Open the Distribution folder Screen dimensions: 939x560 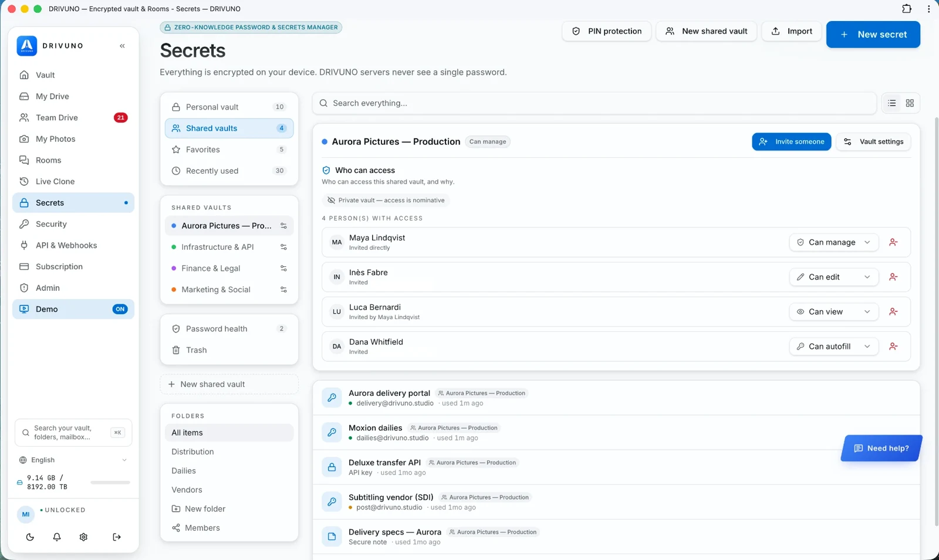(x=229, y=452)
